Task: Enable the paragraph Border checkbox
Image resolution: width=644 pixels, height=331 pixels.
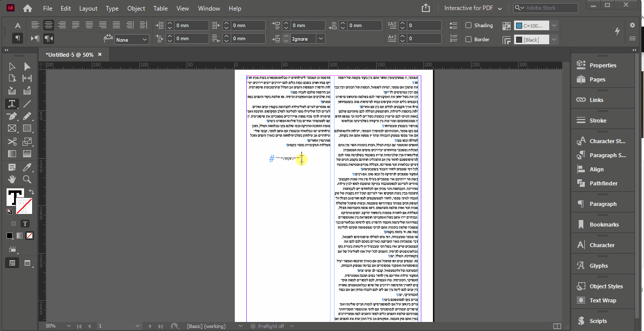Action: [x=468, y=39]
